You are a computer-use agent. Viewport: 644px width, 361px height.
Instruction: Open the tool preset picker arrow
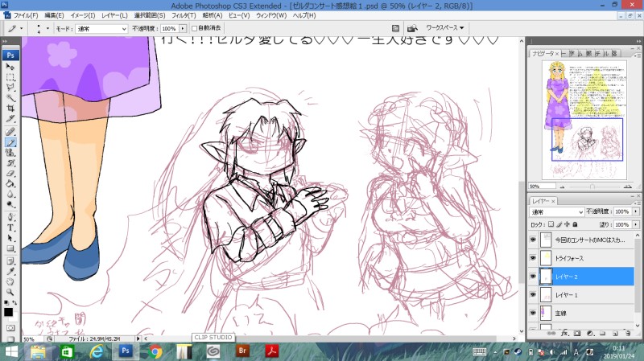tap(22, 28)
